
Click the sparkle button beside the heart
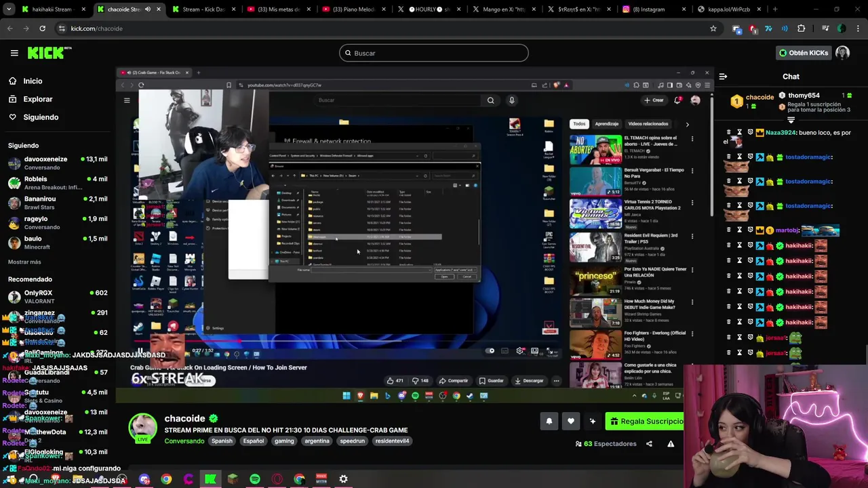click(593, 421)
